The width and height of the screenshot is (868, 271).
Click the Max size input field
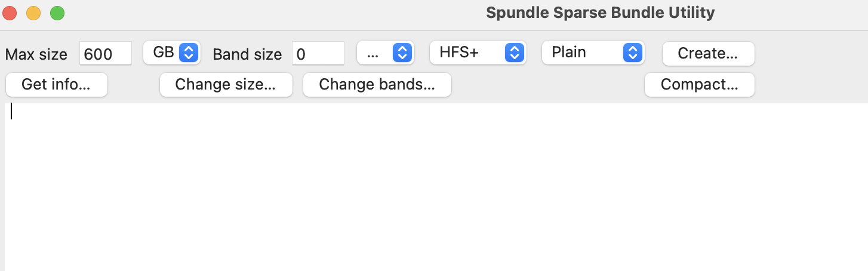(x=105, y=54)
